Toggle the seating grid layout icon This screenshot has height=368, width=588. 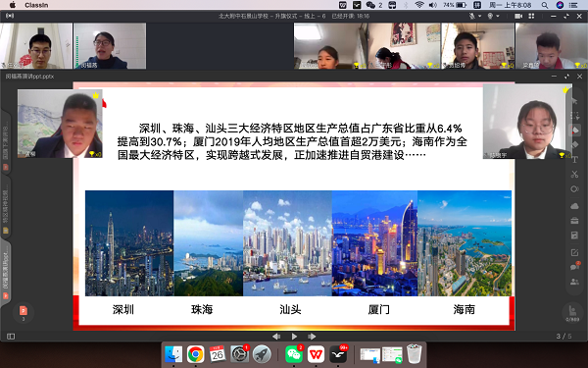pos(531,16)
